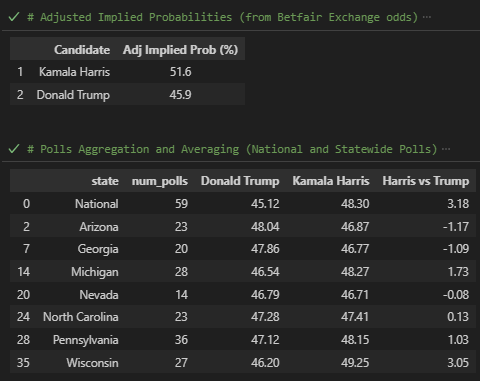480x381 pixels.
Task: Select the 46.87 Harris value for Arizona
Action: pyautogui.click(x=355, y=227)
